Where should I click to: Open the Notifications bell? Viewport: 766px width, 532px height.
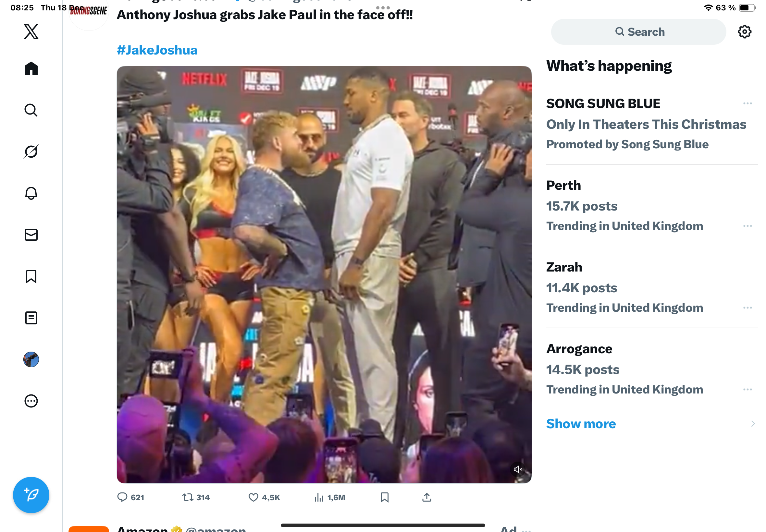point(31,193)
